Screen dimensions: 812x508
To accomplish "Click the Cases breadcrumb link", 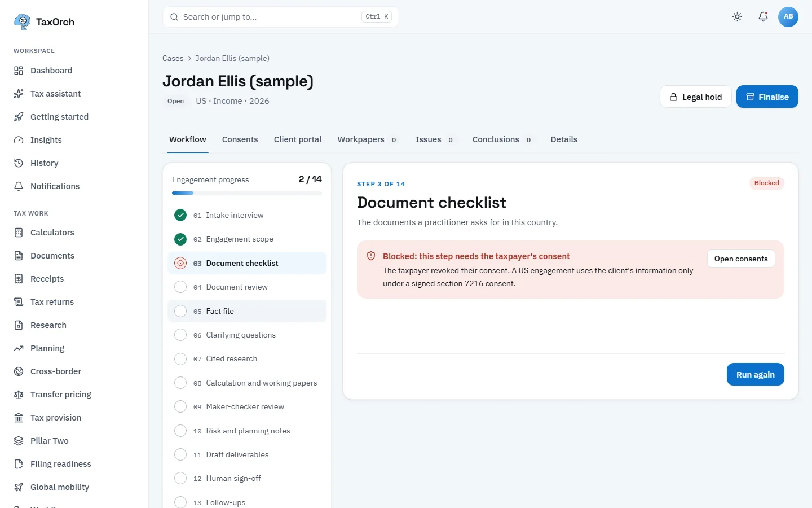I will [173, 58].
